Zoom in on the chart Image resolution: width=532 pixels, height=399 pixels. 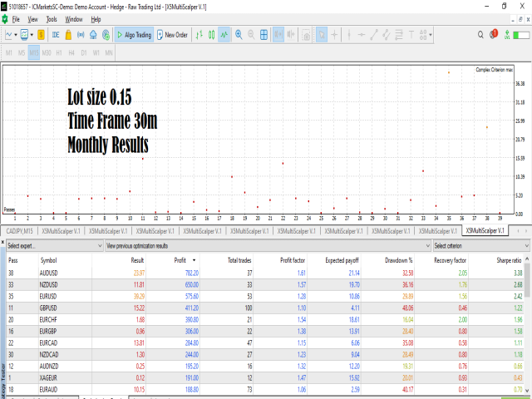pyautogui.click(x=239, y=35)
